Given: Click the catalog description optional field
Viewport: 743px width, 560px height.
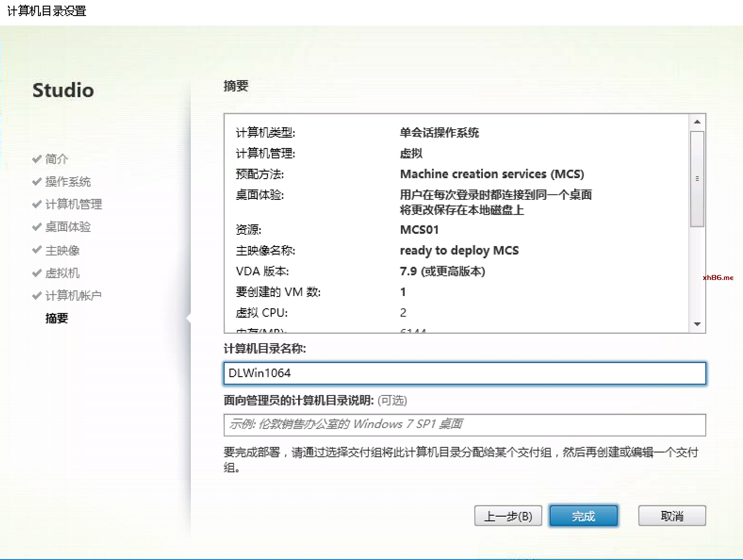Looking at the screenshot, I should (464, 425).
